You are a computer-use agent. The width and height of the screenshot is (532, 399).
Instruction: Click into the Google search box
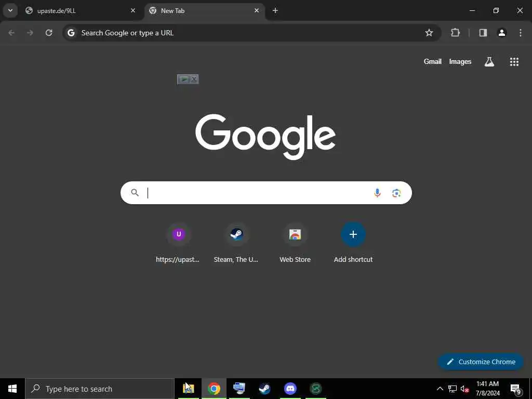266,193
